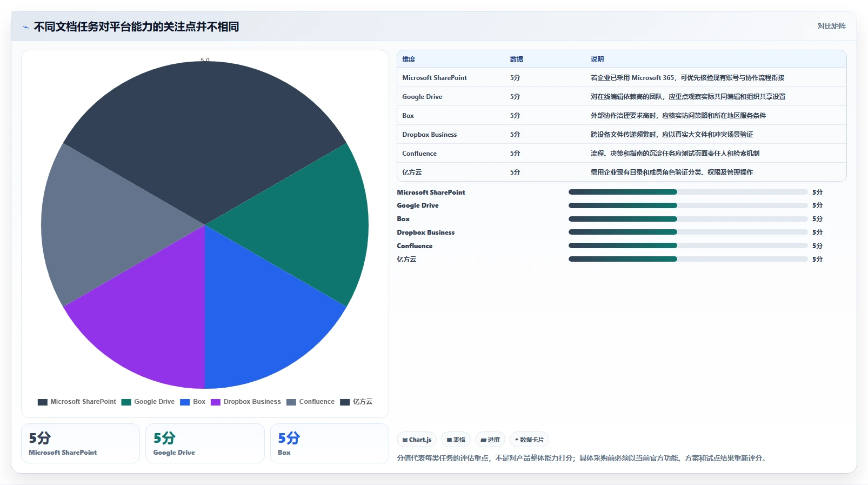Viewport: 868px width, 485px height.
Task: Toggle the Dropbox Business legend entry
Action: pyautogui.click(x=246, y=402)
